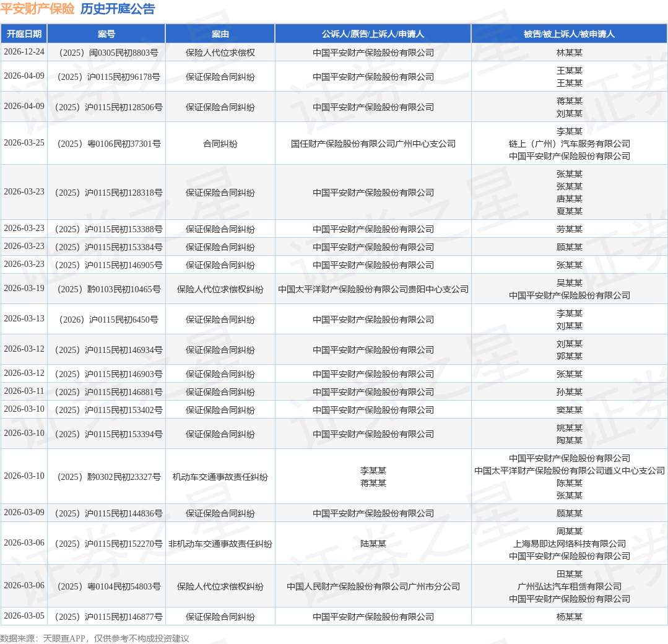Image resolution: width=668 pixels, height=644 pixels.
Task: Click defendant 陶某某
Action: click(x=569, y=441)
